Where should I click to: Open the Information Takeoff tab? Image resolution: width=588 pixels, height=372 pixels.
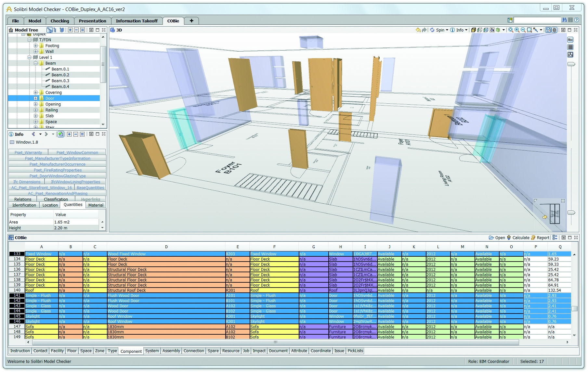(x=137, y=21)
